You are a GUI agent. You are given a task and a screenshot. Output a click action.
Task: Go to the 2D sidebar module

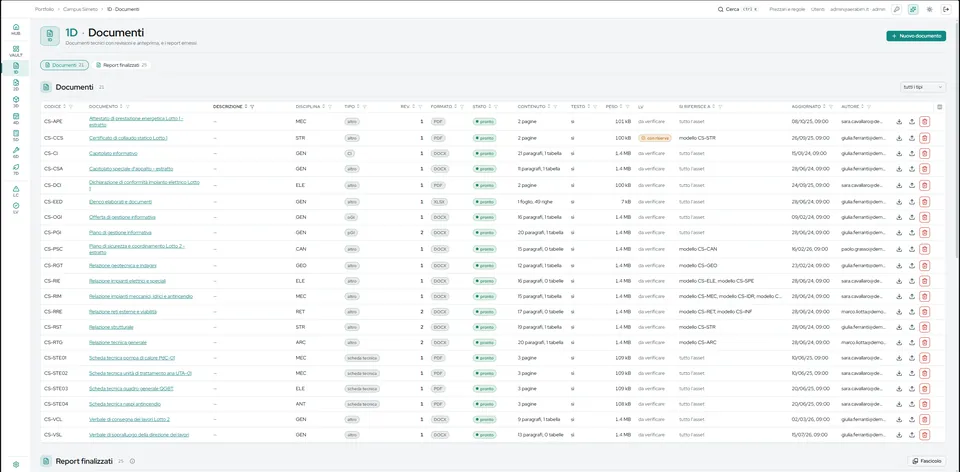click(x=15, y=84)
